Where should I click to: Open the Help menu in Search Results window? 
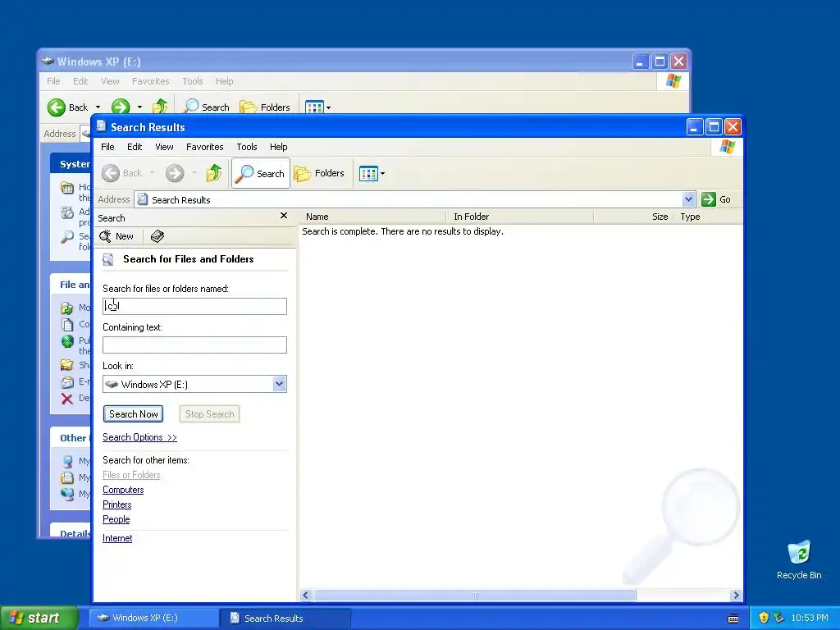click(279, 147)
